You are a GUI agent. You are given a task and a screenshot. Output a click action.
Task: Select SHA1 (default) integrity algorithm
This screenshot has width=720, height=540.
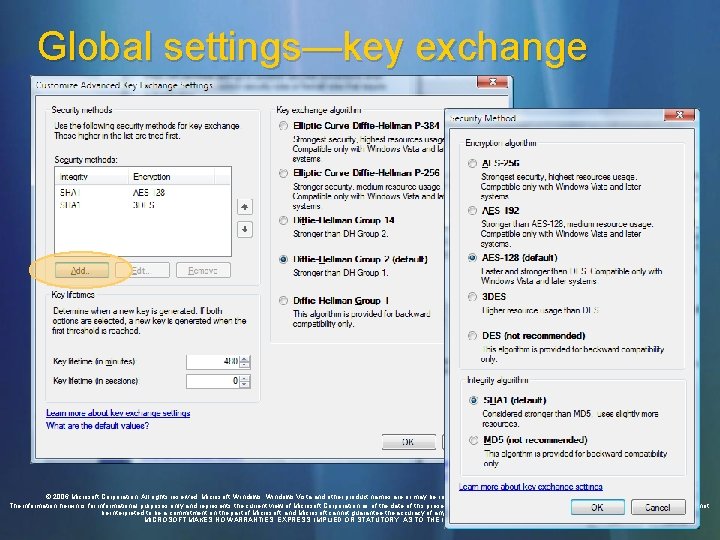coord(473,400)
